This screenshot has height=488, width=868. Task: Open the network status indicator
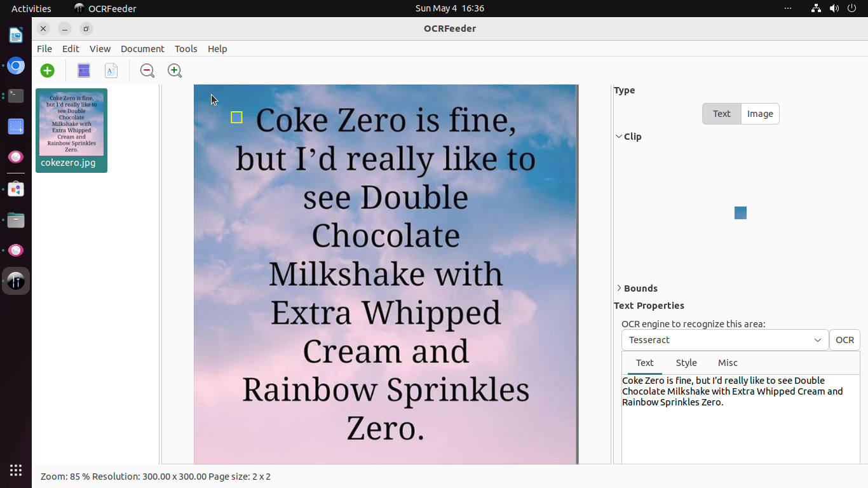817,8
